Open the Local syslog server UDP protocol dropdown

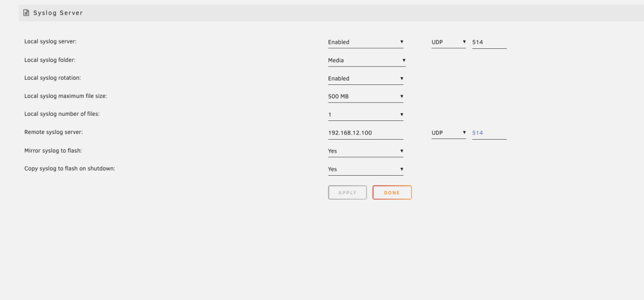point(448,42)
